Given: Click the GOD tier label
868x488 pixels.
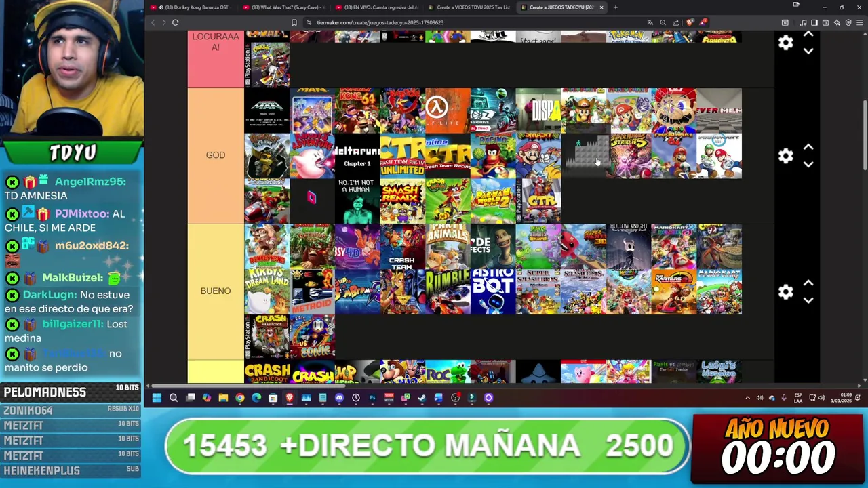Looking at the screenshot, I should [216, 155].
